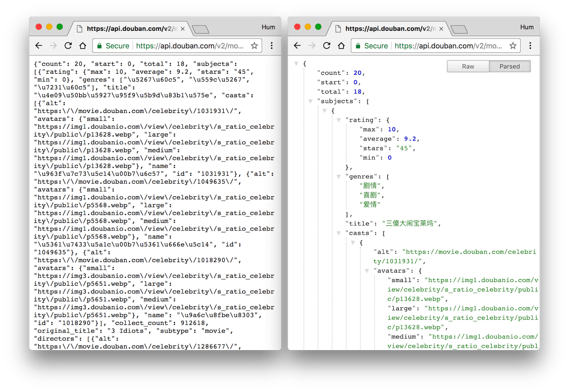Collapse the "genres" array node
The image size is (569, 392).
(338, 177)
